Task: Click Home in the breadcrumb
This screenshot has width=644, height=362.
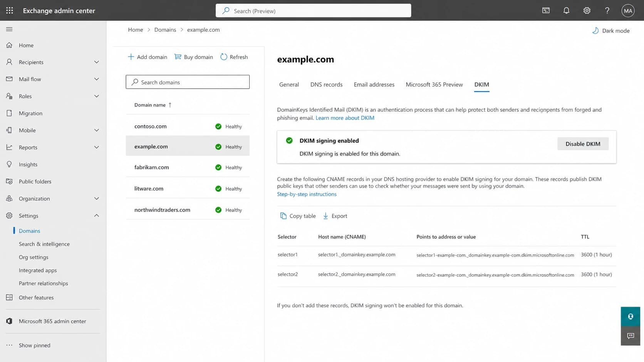Action: pyautogui.click(x=136, y=30)
